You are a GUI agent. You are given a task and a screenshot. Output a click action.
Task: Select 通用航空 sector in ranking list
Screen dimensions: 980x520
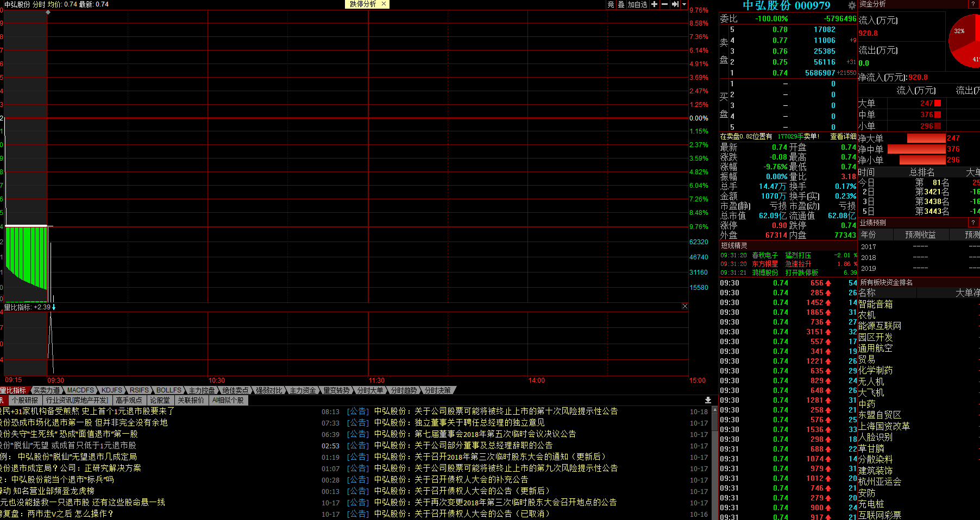(876, 348)
